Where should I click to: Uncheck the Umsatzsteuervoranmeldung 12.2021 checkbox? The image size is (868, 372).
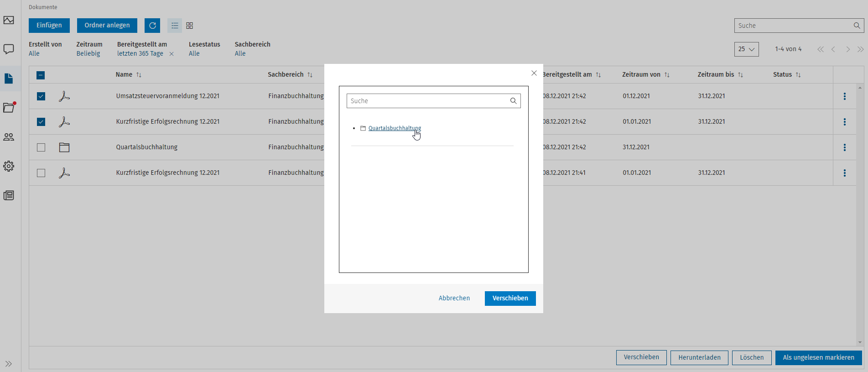coord(41,96)
